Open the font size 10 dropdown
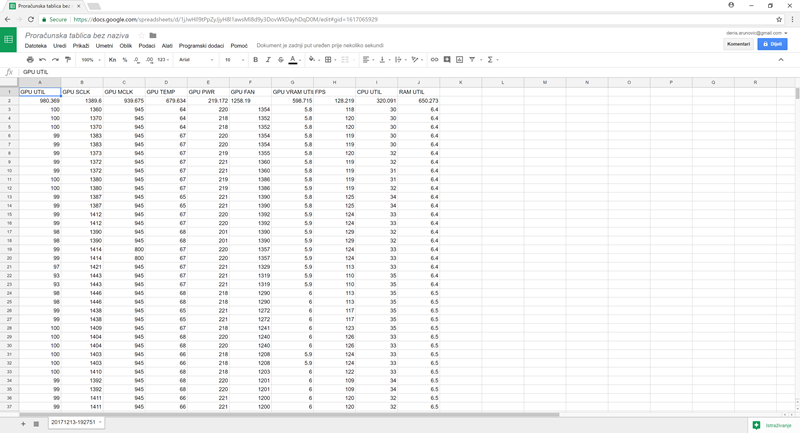 [x=234, y=60]
